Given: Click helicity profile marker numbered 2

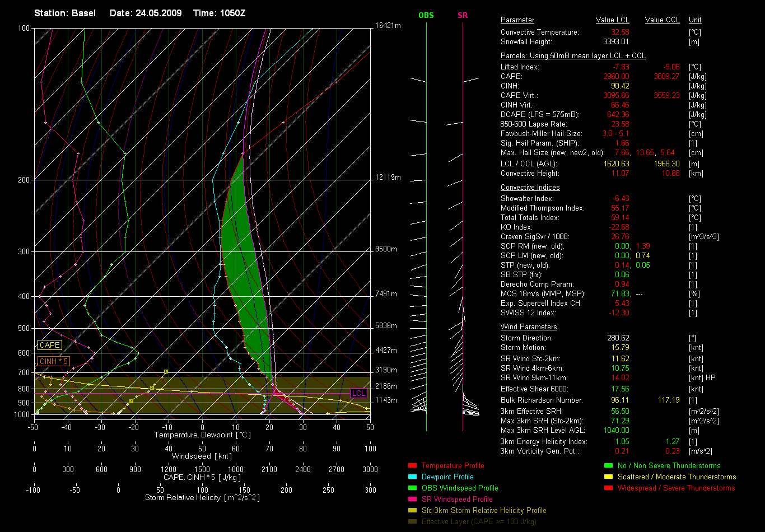Looking at the screenshot, I should tap(152, 388).
